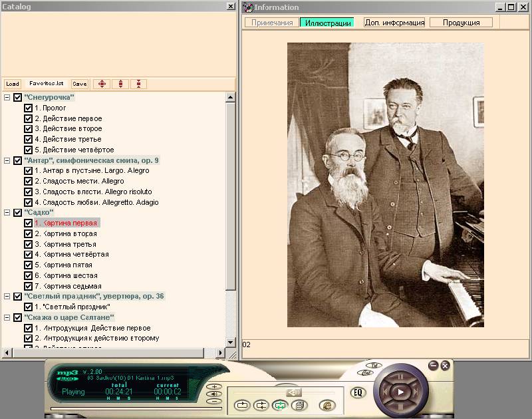Click the Cat catalog oval button on the player
532x419 pixels.
point(365,372)
